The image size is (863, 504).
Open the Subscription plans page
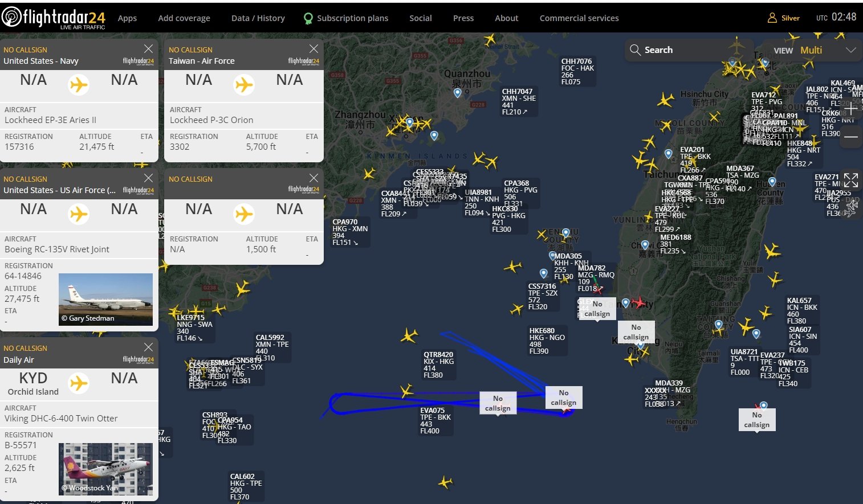click(x=352, y=18)
